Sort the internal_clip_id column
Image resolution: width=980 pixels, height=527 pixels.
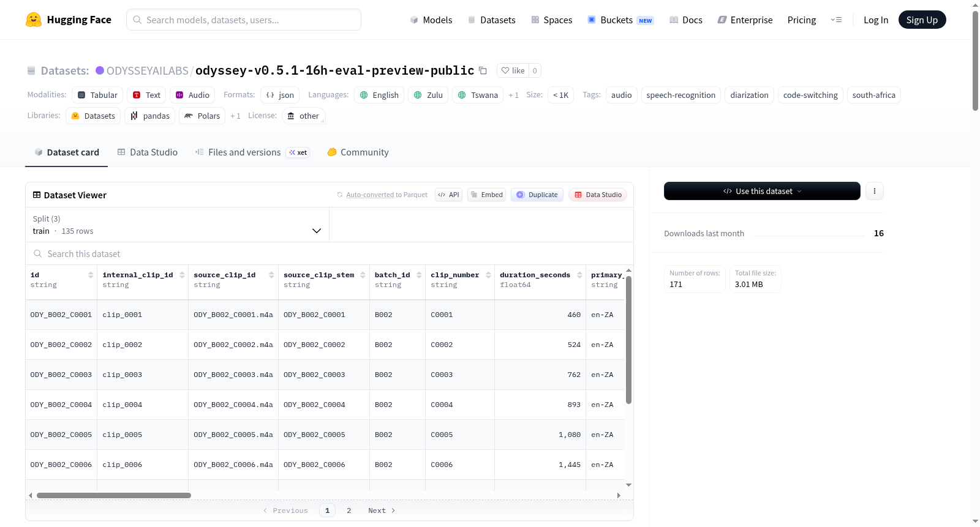point(182,275)
